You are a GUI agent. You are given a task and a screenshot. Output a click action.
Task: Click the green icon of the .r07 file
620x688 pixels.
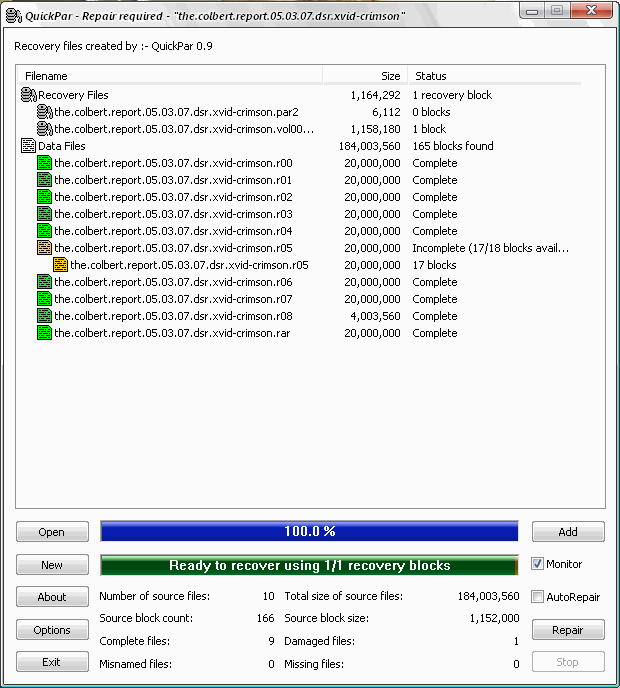point(44,299)
